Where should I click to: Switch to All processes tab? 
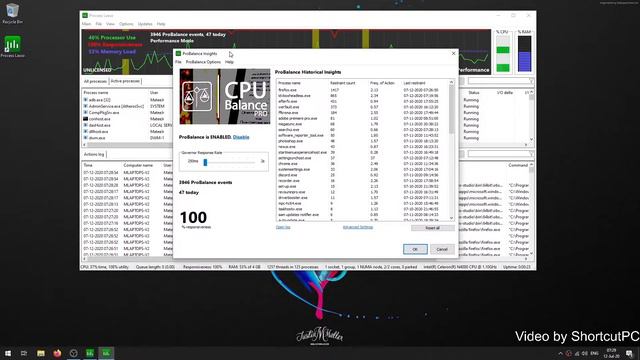[95, 81]
